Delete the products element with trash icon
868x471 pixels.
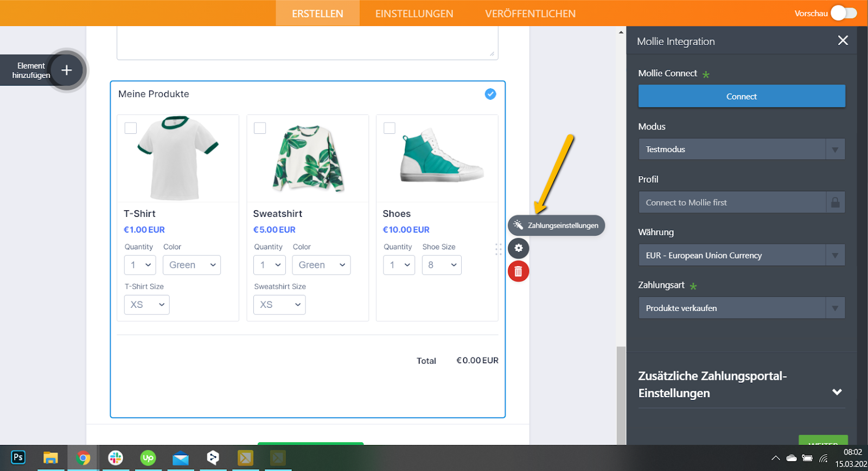519,272
